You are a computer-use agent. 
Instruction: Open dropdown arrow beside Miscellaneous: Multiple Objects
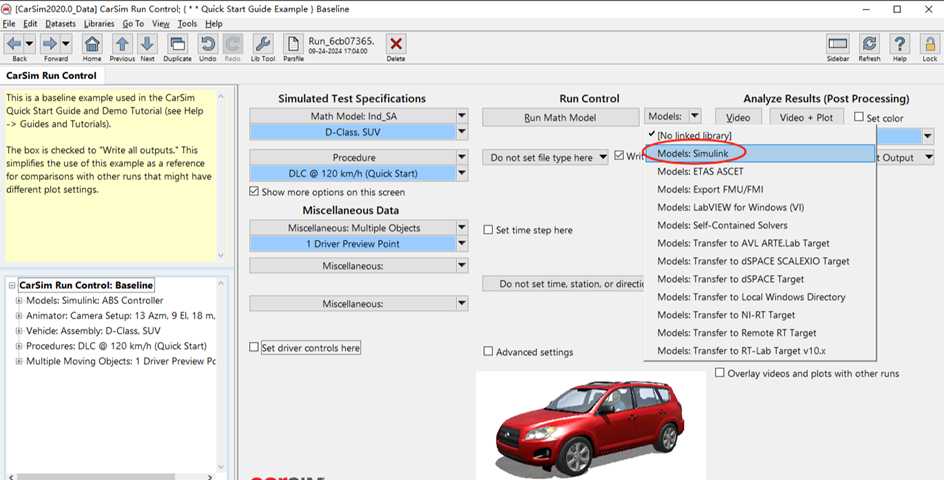click(462, 228)
